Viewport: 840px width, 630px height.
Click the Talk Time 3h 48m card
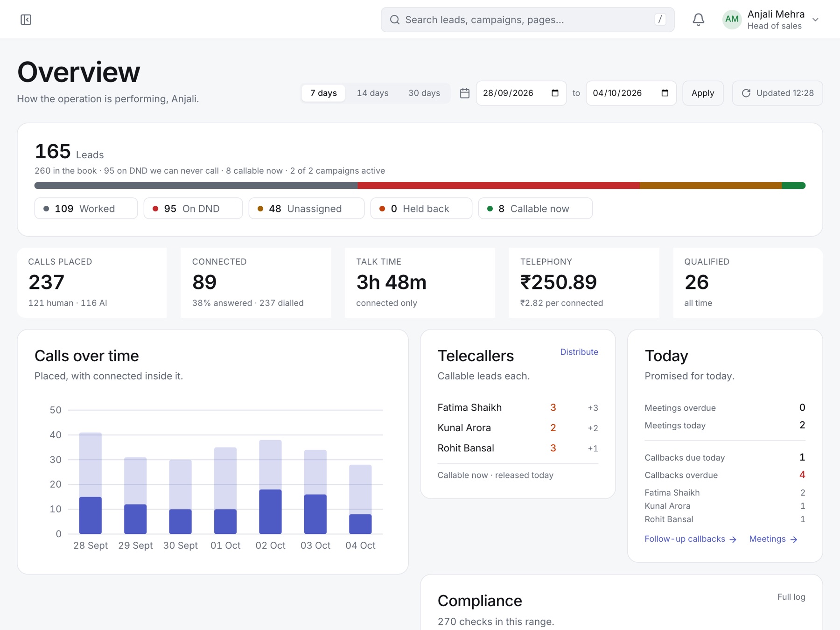click(x=420, y=283)
